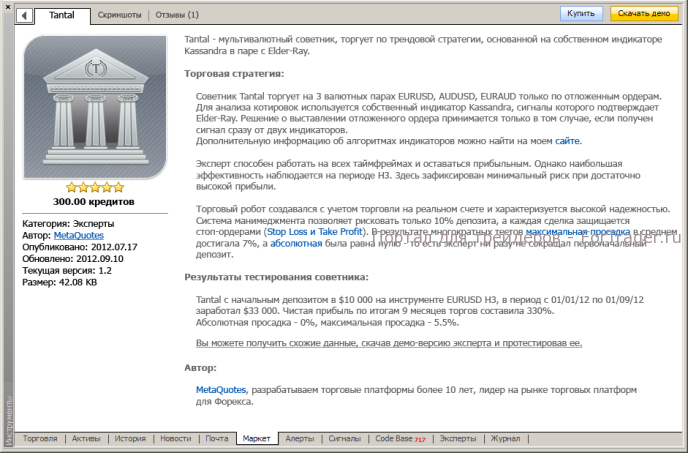This screenshot has width=688, height=453.
Task: Click the Категория: Эксперты text
Action: (68, 224)
